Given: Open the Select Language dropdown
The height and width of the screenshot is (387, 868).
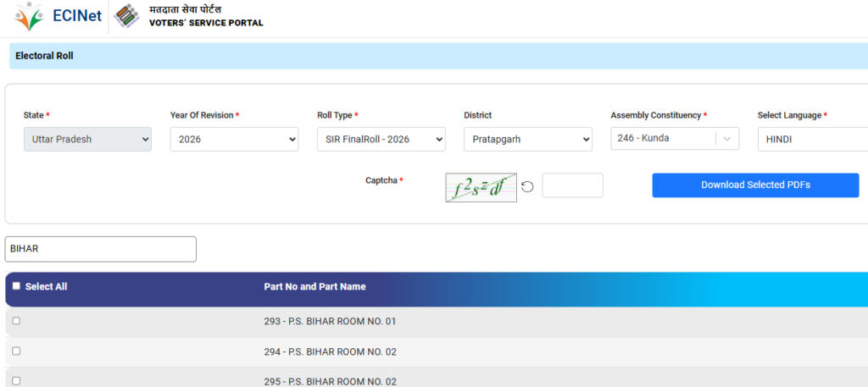Looking at the screenshot, I should 812,139.
